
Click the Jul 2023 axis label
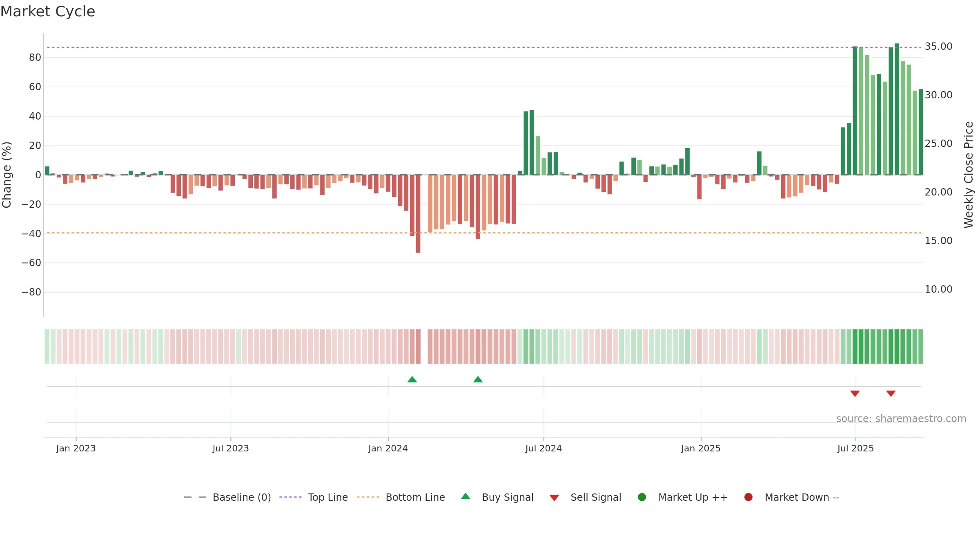(231, 449)
